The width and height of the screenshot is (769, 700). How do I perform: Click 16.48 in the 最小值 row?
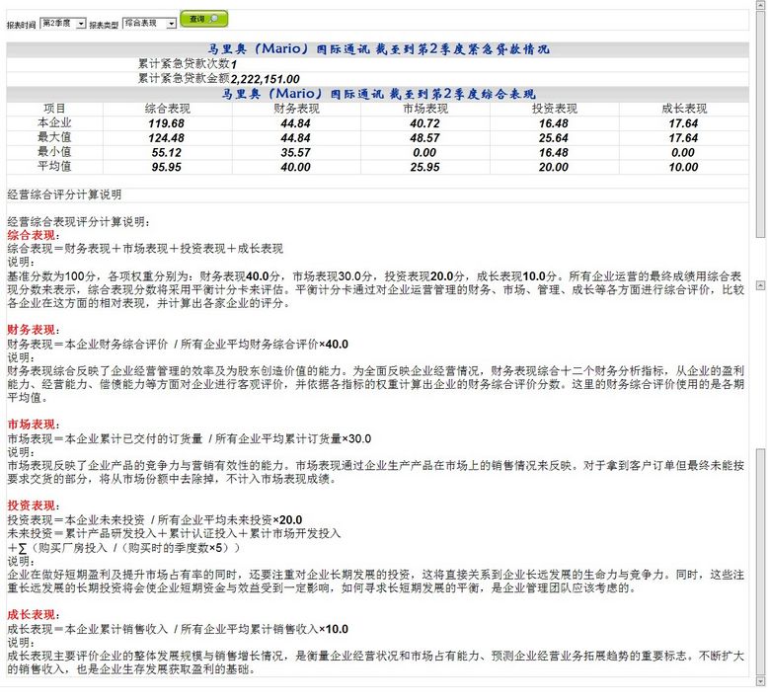(x=554, y=153)
